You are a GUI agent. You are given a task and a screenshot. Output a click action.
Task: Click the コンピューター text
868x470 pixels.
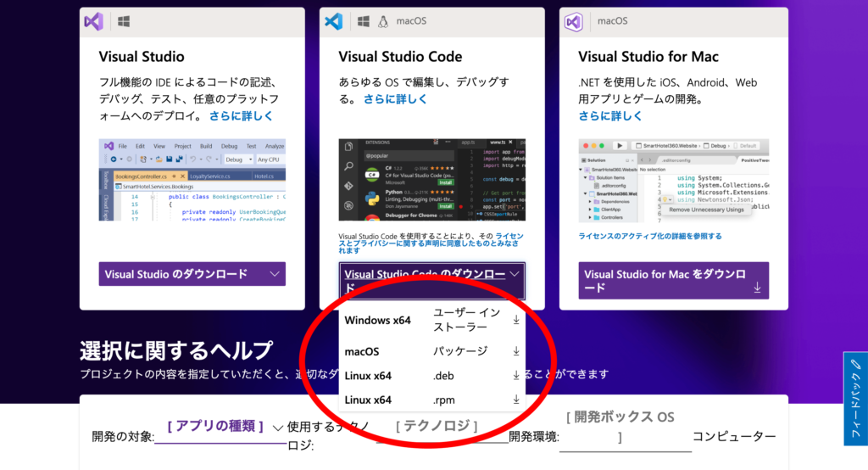click(x=734, y=436)
